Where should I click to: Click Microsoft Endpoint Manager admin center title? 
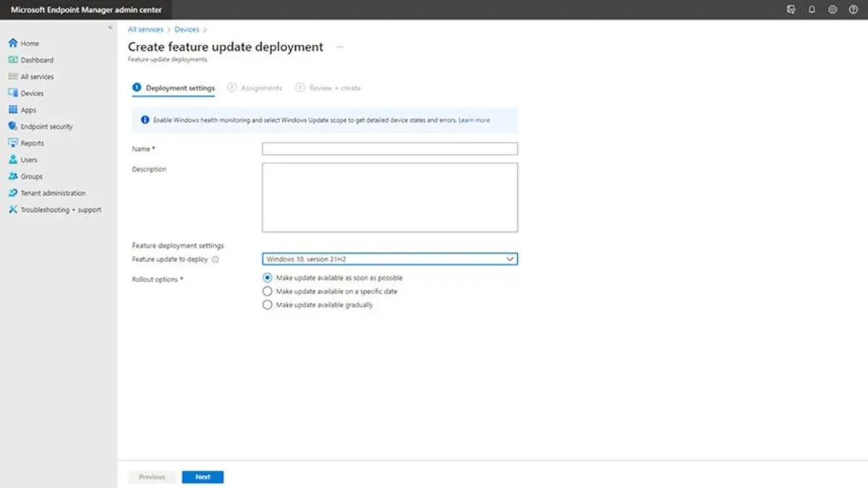click(x=86, y=9)
